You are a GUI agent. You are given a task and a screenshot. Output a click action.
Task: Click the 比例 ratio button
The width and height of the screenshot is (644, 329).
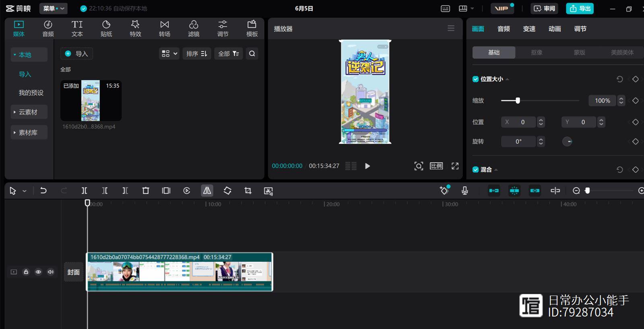point(436,166)
